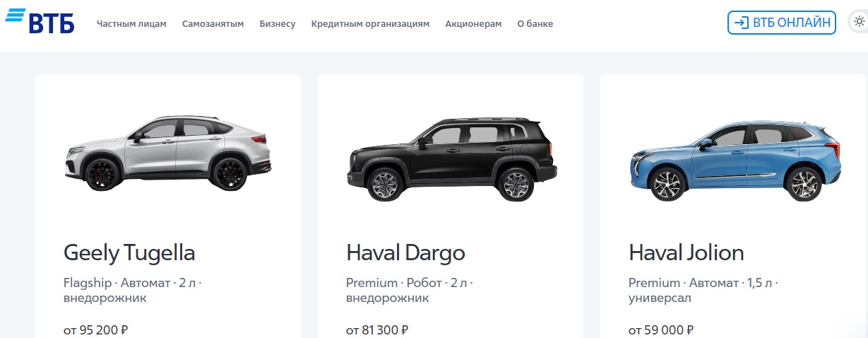
Task: Click the price от 59 000 ₽
Action: tap(661, 330)
